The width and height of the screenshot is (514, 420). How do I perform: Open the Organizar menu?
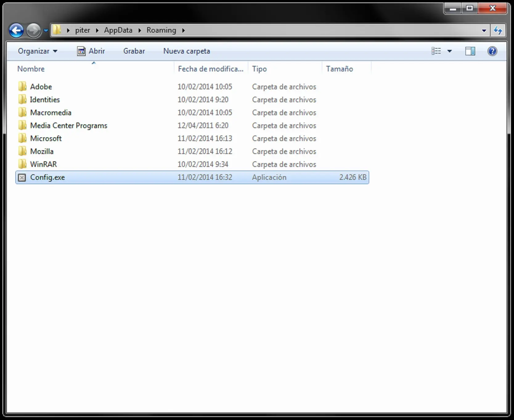[38, 51]
